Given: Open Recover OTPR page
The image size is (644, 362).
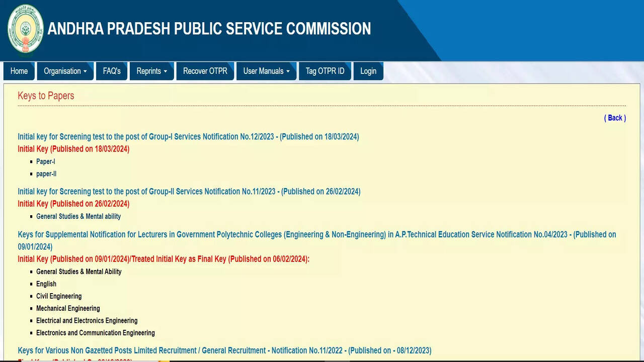Looking at the screenshot, I should [x=205, y=71].
